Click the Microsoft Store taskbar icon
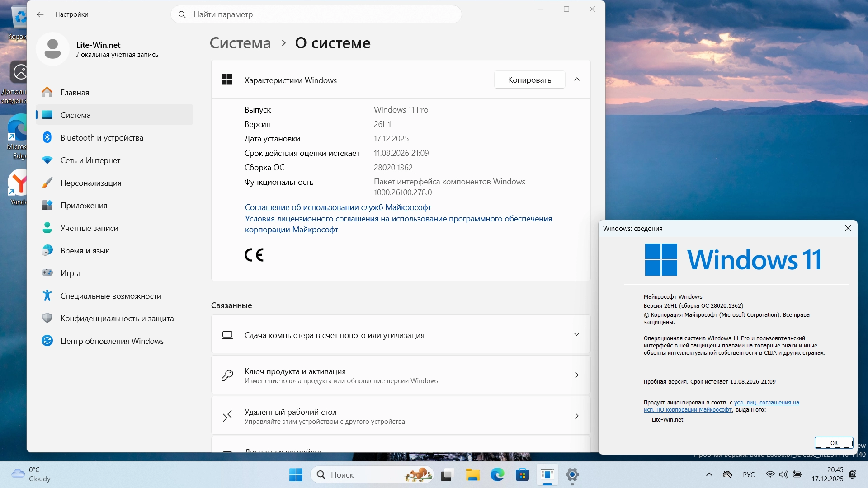 (522, 475)
